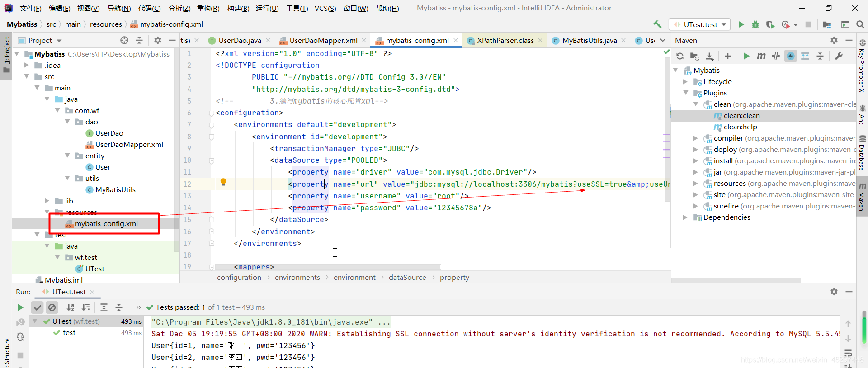Collapse all in the Maven panel

tap(820, 56)
